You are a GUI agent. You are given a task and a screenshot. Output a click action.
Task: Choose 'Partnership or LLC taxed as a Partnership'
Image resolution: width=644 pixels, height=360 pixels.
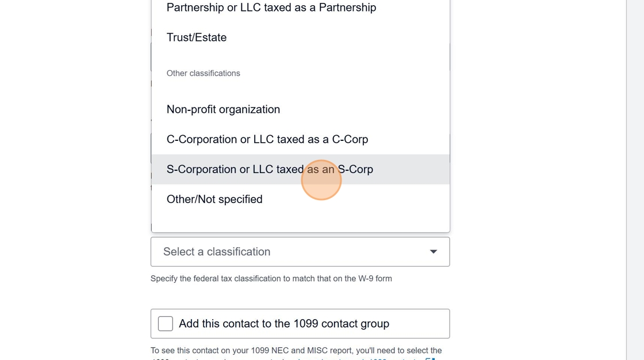click(x=271, y=8)
